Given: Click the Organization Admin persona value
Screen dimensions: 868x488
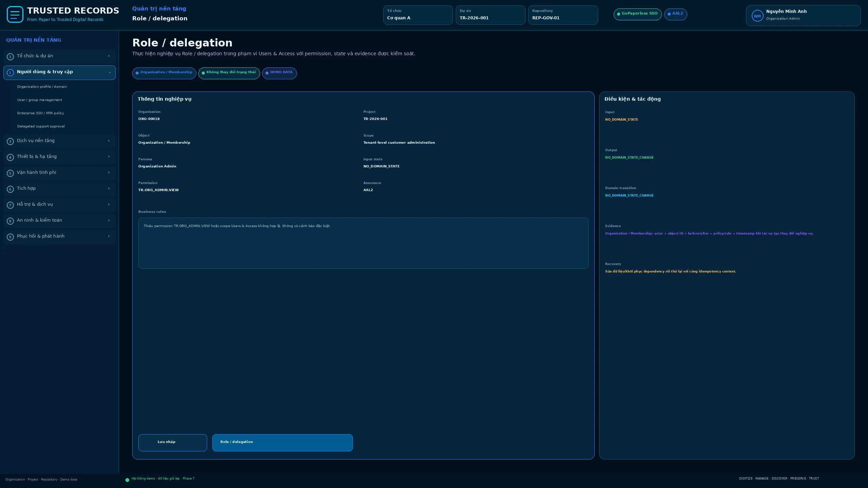Looking at the screenshot, I should tap(157, 166).
